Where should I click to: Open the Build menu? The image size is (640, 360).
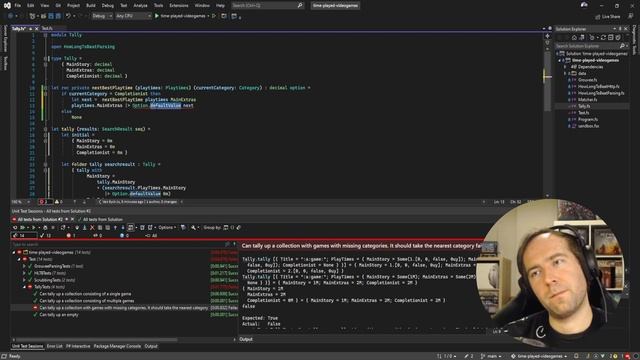(91, 6)
